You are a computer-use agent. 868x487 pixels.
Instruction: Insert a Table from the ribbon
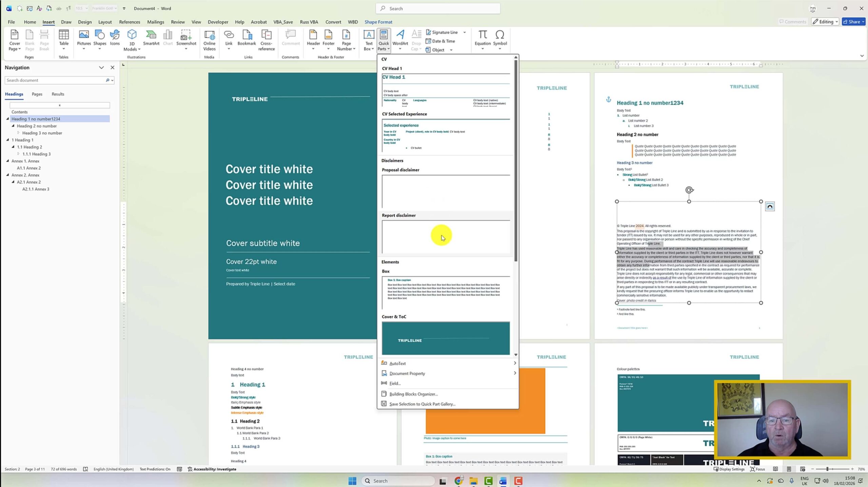[x=64, y=37]
